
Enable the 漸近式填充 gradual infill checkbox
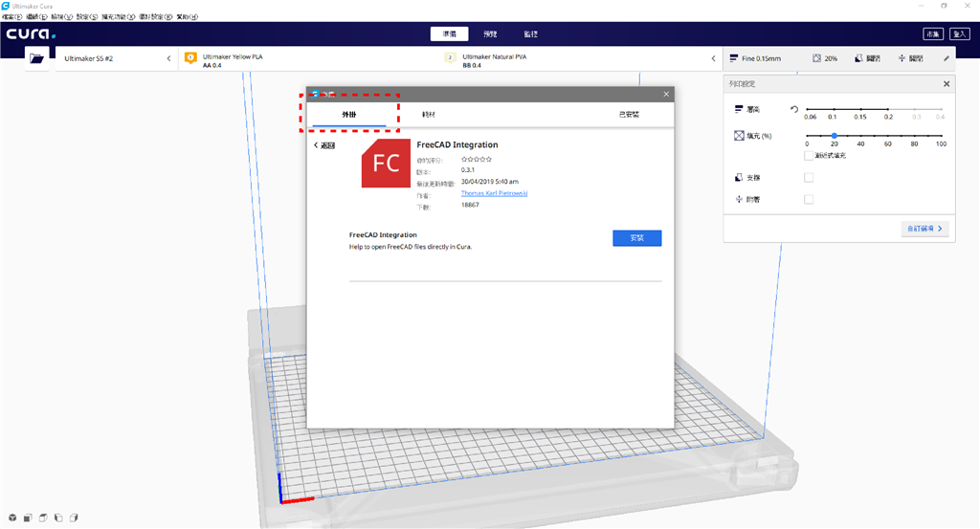809,155
